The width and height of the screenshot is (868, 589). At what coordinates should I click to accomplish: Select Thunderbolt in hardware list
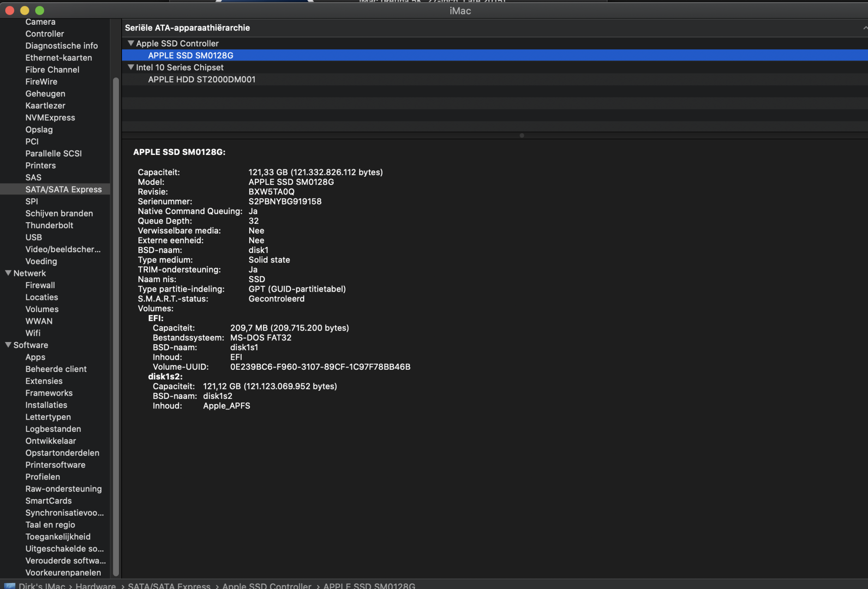(x=49, y=225)
